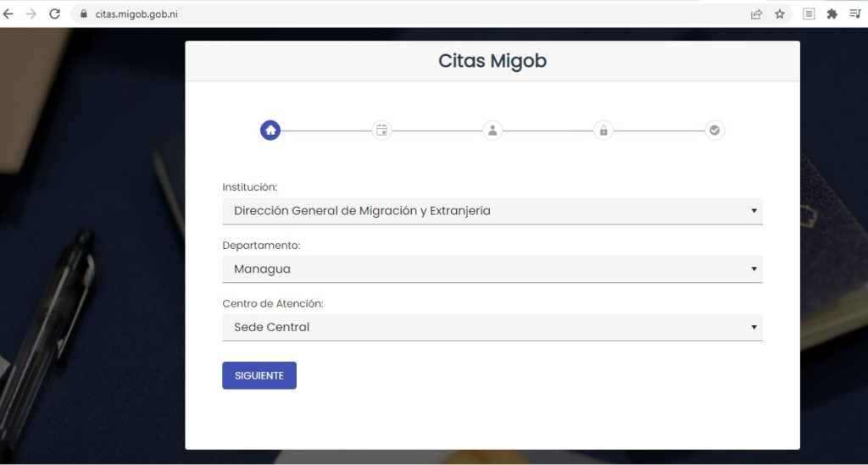This screenshot has height=465, width=868.
Task: Click the media control playlist icon
Action: point(855,14)
